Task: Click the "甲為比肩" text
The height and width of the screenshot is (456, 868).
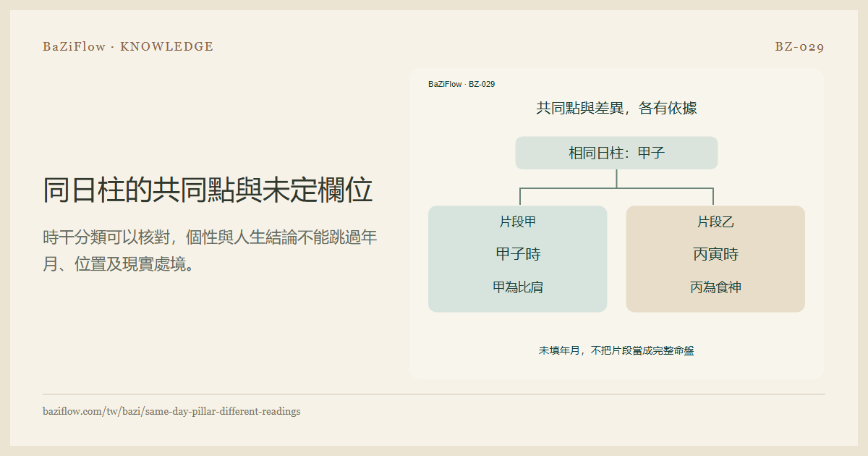Action: click(518, 287)
